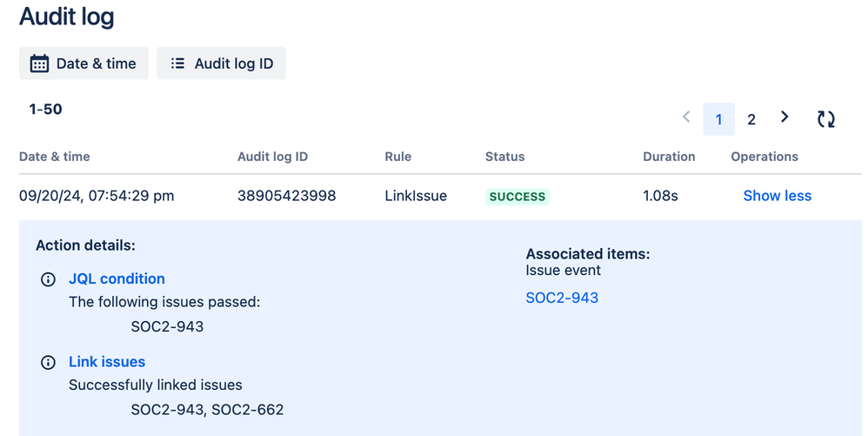This screenshot has height=436, width=868.
Task: Click the previous page left chevron
Action: [x=686, y=117]
